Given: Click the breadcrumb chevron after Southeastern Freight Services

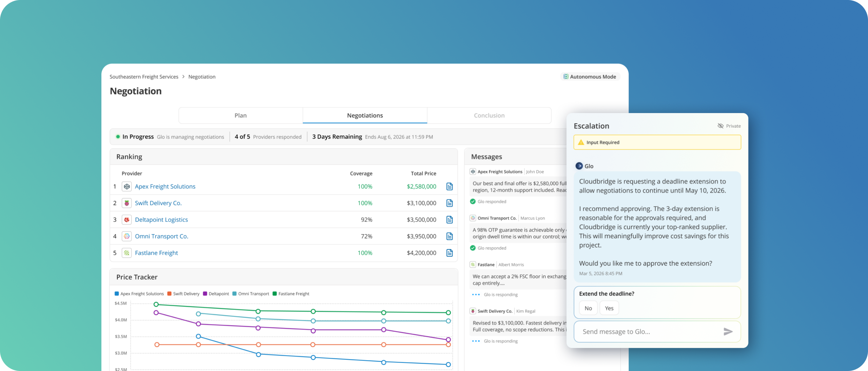Looking at the screenshot, I should pos(183,77).
